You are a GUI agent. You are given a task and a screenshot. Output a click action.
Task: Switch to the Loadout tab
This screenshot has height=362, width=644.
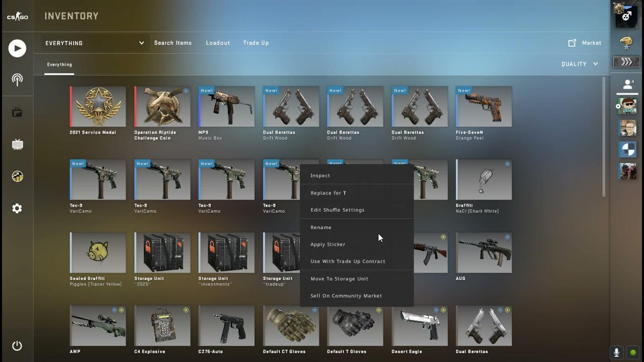[218, 43]
